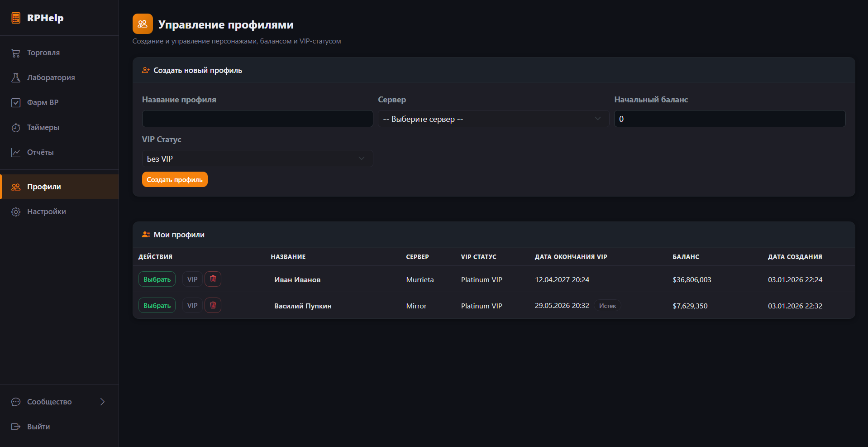Click the add-user icon beside Создать новый профиль
Viewport: 868px width, 447px height.
coord(146,70)
